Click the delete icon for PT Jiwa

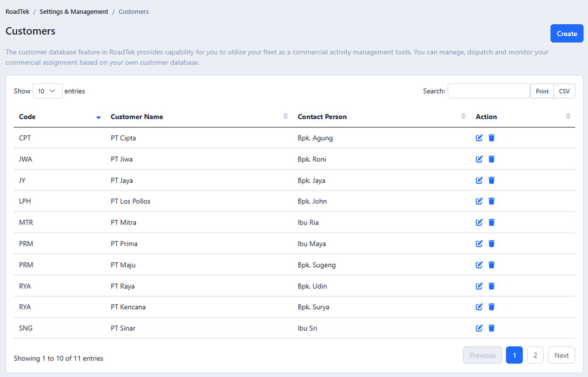coord(491,159)
